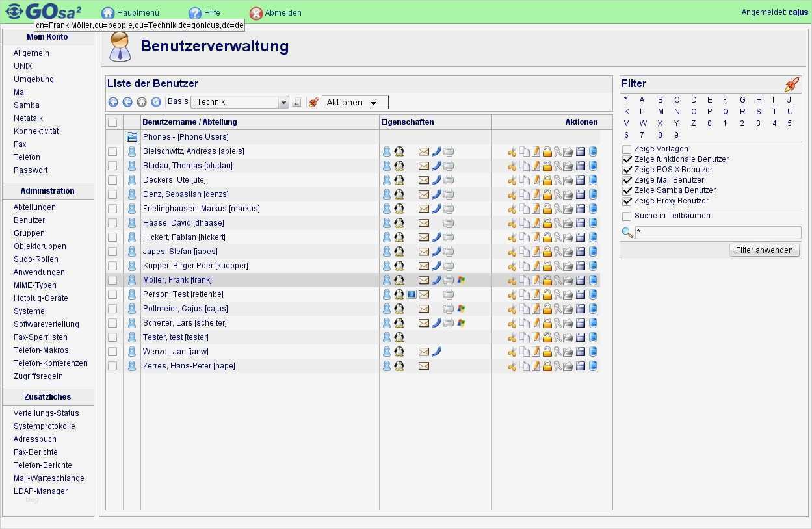
Task: Click penguin POSIX icon for Tester, test
Action: coord(399,337)
